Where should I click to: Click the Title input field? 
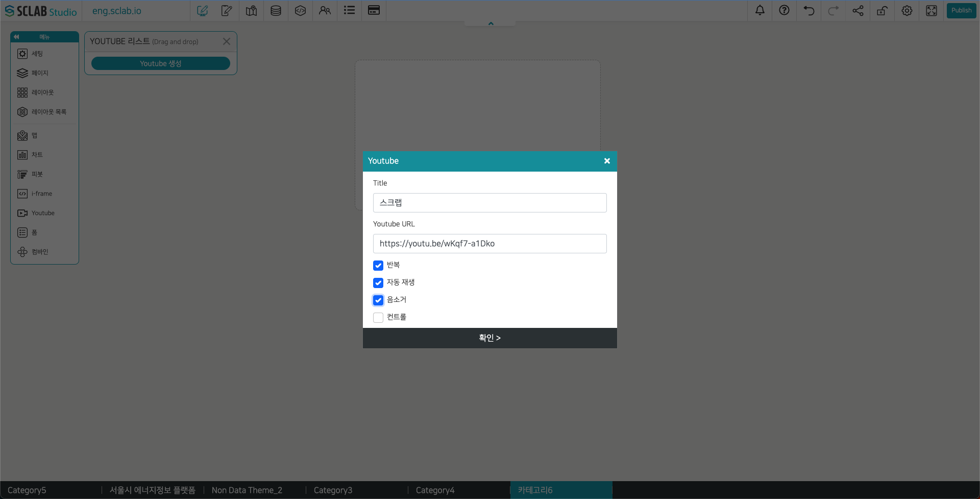(x=489, y=203)
